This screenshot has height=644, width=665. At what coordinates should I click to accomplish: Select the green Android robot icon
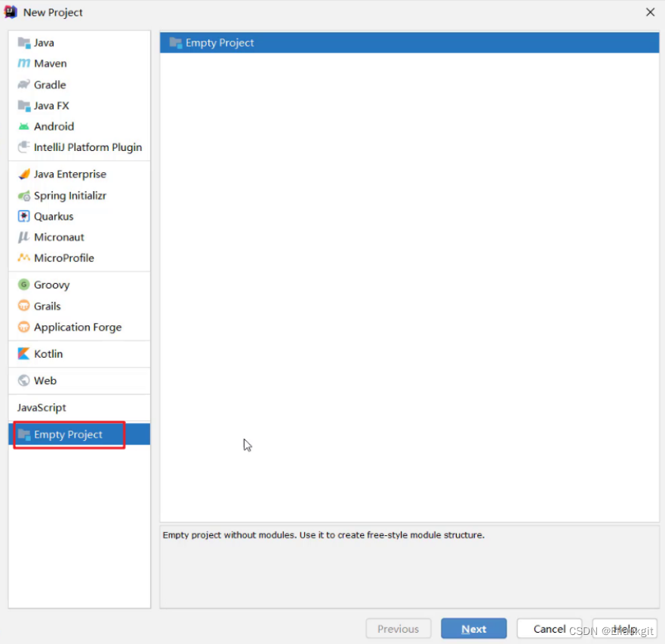pos(23,126)
